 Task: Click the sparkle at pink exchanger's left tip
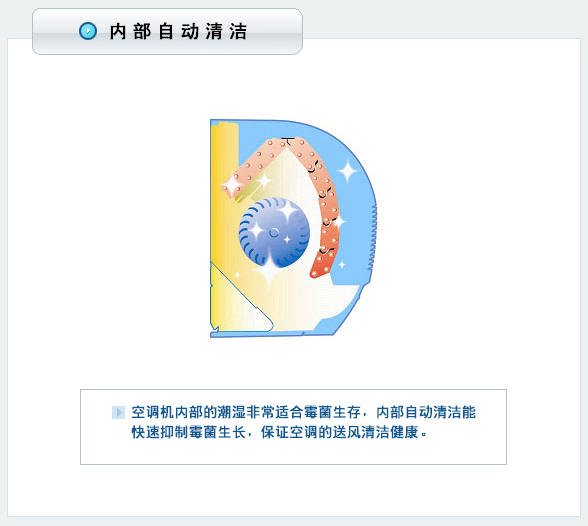pos(232,185)
